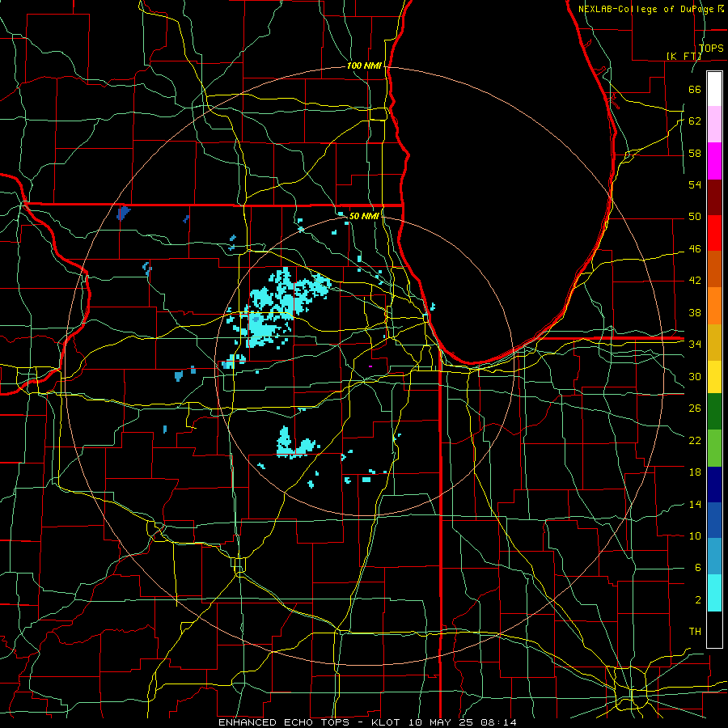Click the 100 NMI range ring label
The height and width of the screenshot is (728, 728).
tap(364, 66)
